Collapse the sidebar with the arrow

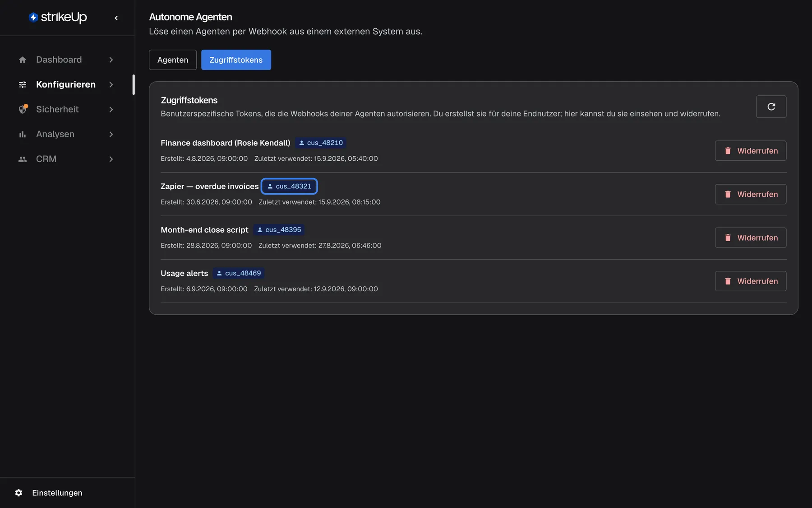tap(116, 18)
